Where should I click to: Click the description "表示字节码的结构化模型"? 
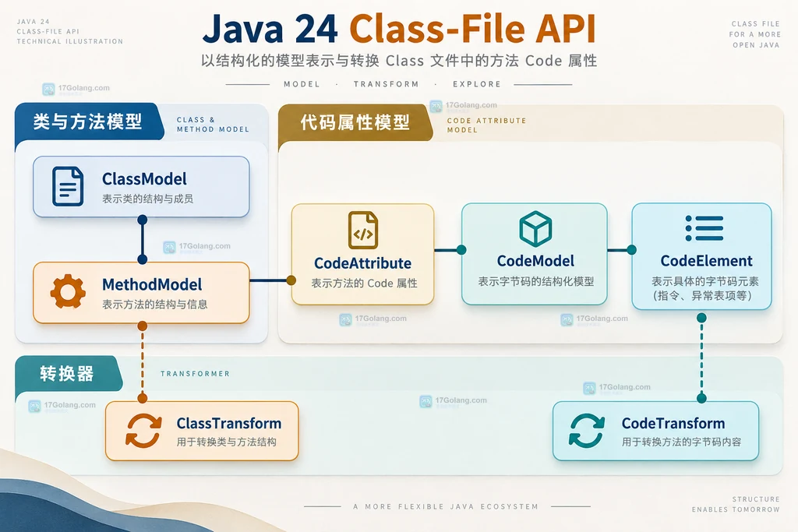(x=536, y=281)
